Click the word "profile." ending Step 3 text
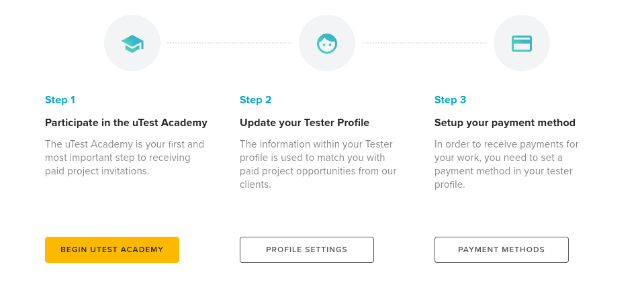644x281 pixels. click(450, 184)
